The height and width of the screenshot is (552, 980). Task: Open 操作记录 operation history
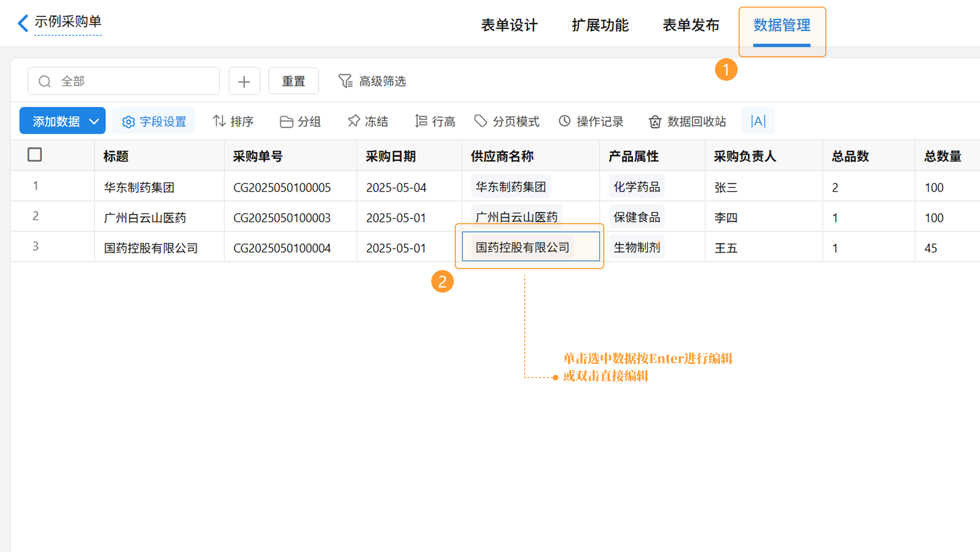(x=591, y=121)
